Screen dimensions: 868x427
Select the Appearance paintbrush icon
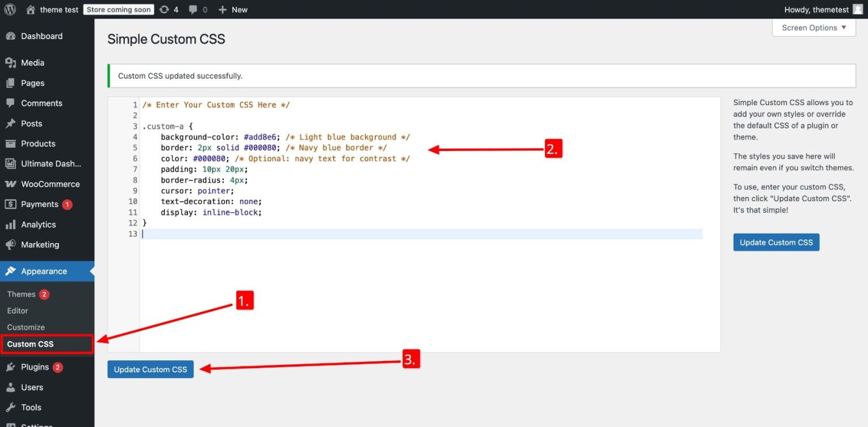11,271
